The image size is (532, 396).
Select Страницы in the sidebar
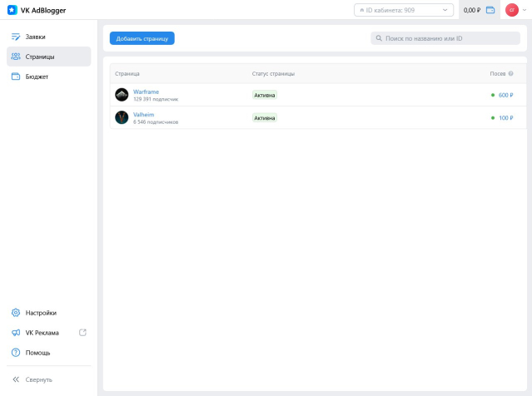click(40, 57)
